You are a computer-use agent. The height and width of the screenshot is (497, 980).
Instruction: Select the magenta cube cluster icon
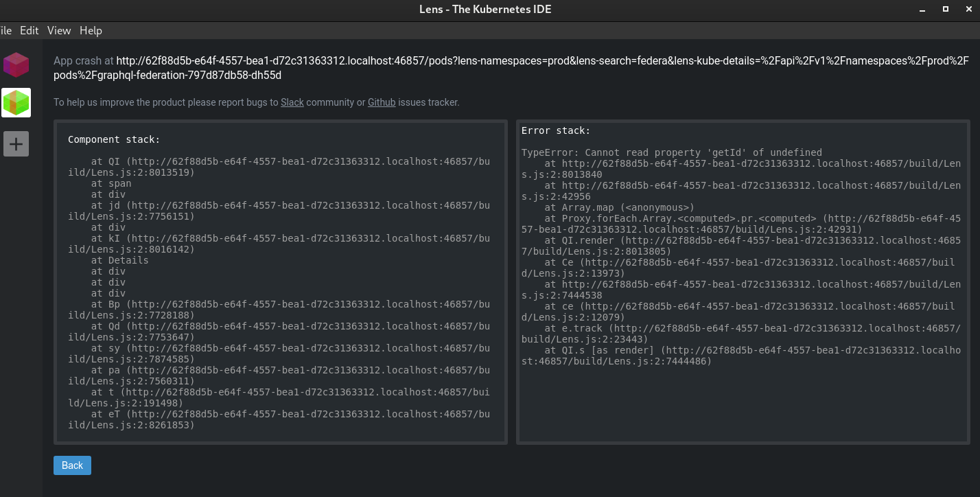pos(16,65)
